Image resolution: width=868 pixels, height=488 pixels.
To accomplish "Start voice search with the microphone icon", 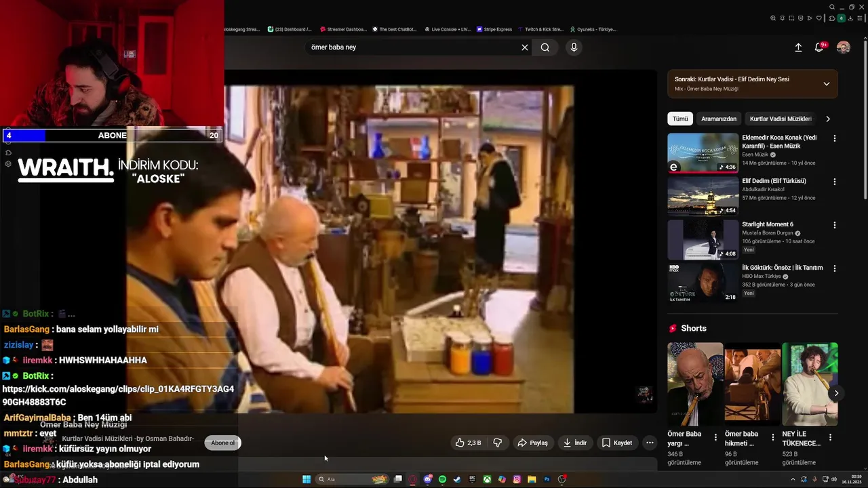I will [x=574, y=47].
